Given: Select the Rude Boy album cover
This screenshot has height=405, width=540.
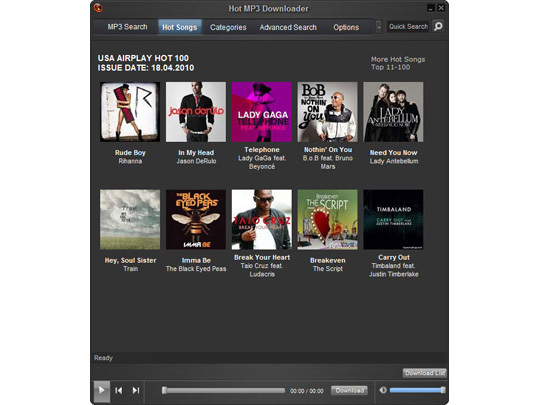Looking at the screenshot, I should 130,112.
